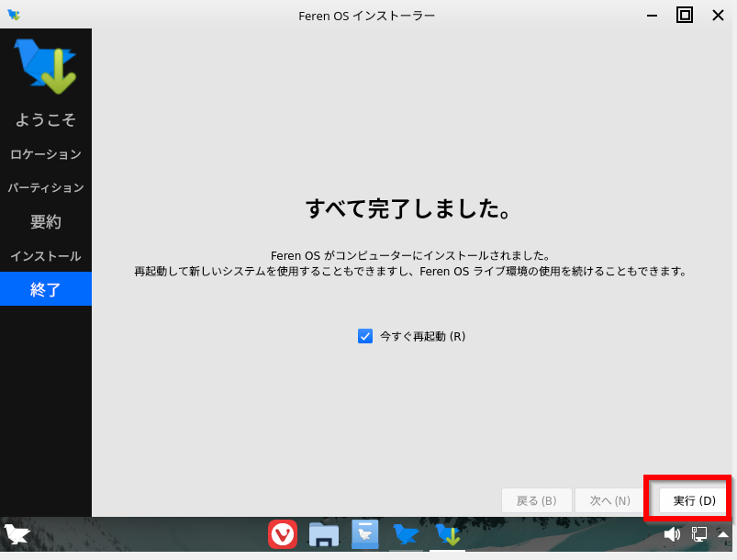Select the 終了 step in sidebar
Viewport: 737px width, 560px height.
pyautogui.click(x=46, y=288)
